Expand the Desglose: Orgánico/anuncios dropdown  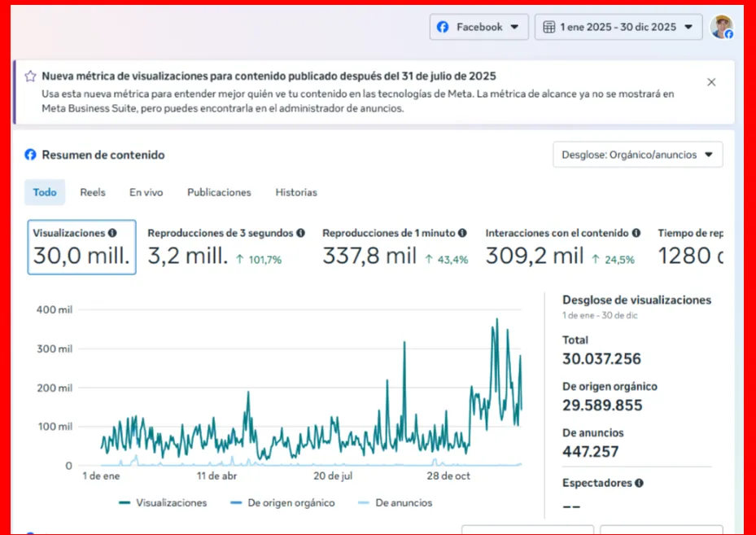[x=637, y=154]
